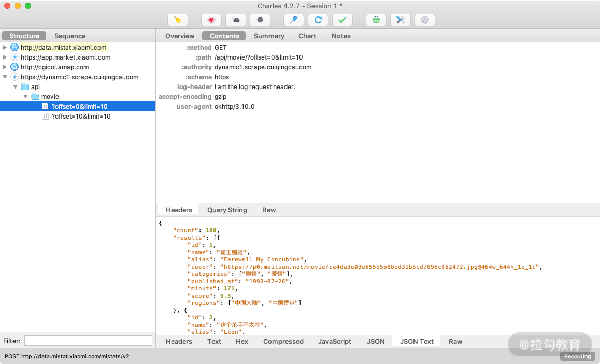The width and height of the screenshot is (600, 364).
Task: Switch to the Sequence view tab
Action: tap(70, 36)
